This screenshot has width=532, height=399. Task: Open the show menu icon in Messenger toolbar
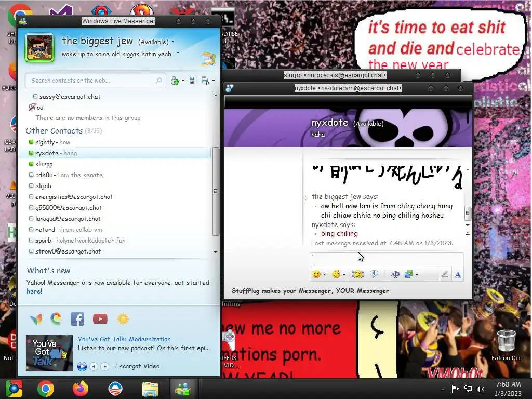pos(205,81)
